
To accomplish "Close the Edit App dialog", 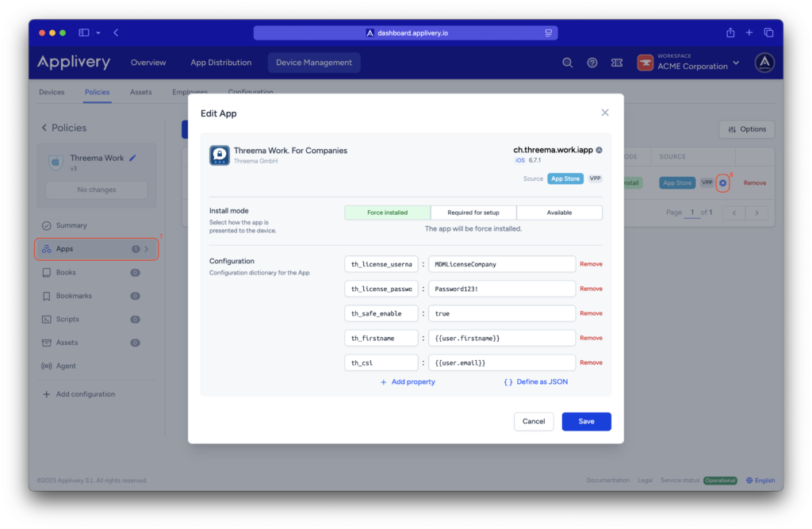I will tap(604, 113).
